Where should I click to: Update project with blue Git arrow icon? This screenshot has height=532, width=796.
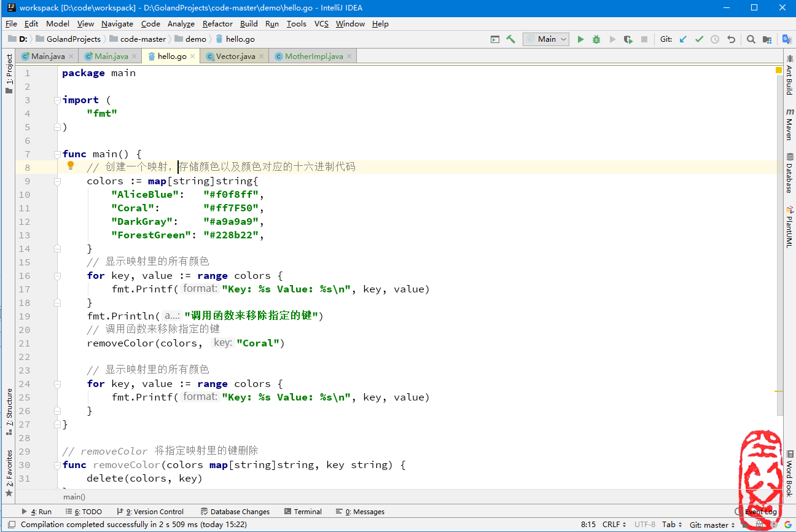pos(683,39)
